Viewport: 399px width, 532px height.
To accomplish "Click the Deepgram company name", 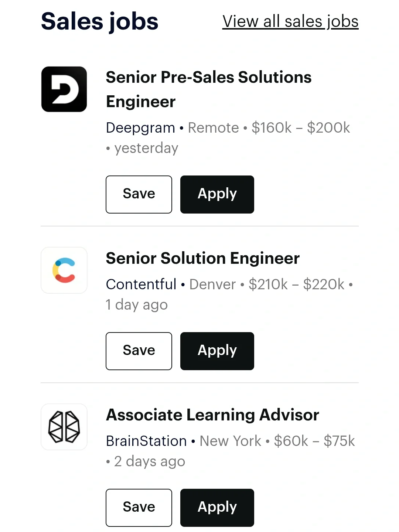I will (140, 128).
